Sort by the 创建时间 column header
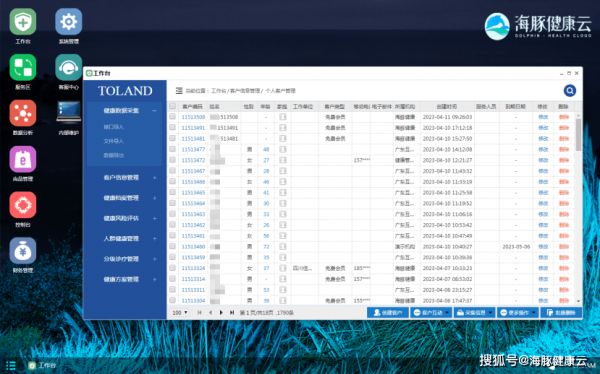Viewport: 600px width, 374px height. 447,106
